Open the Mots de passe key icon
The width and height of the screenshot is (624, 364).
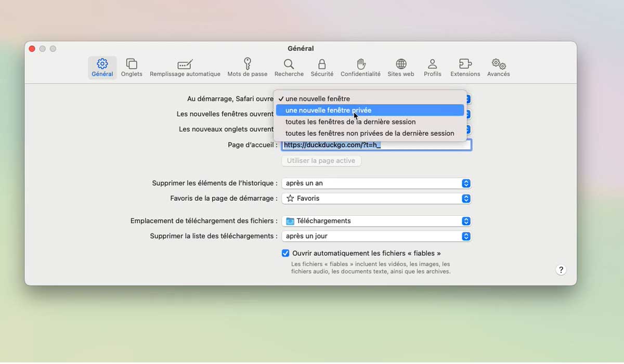[248, 68]
